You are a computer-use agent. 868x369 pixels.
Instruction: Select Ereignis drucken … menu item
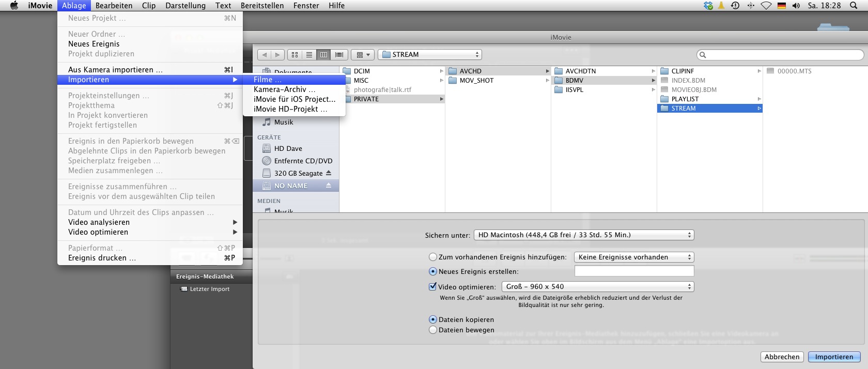tap(150, 258)
